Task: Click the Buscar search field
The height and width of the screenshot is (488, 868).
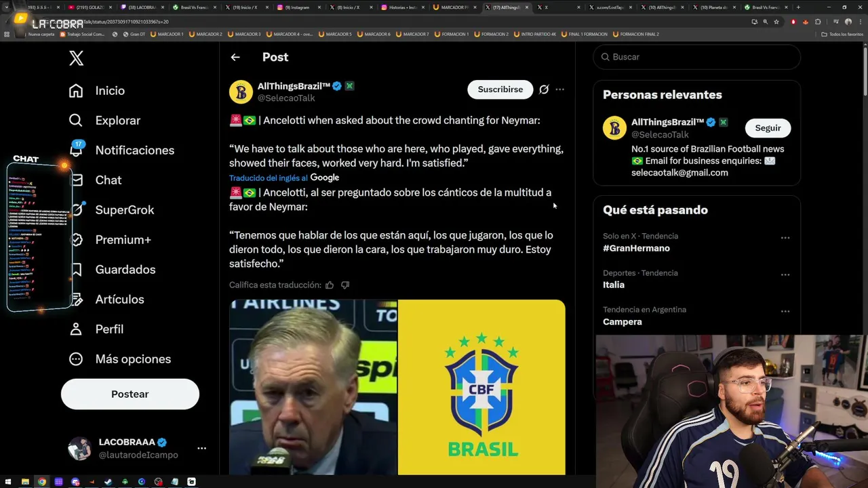Action: (697, 57)
